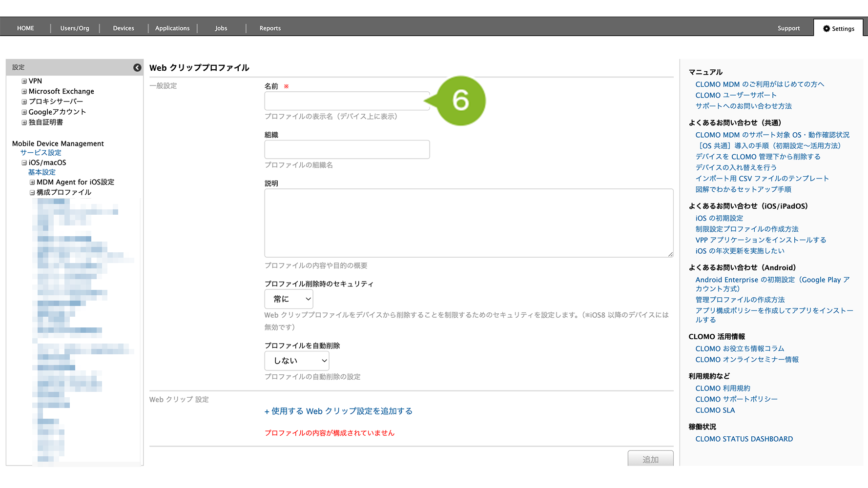868x488 pixels.
Task: Collapse the settings sidebar with arrow icon
Action: click(137, 67)
